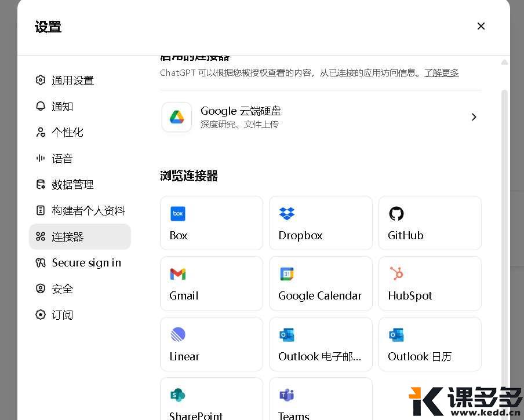Click the Microsoft Teams logo icon
The image size is (524, 420).
(x=287, y=395)
